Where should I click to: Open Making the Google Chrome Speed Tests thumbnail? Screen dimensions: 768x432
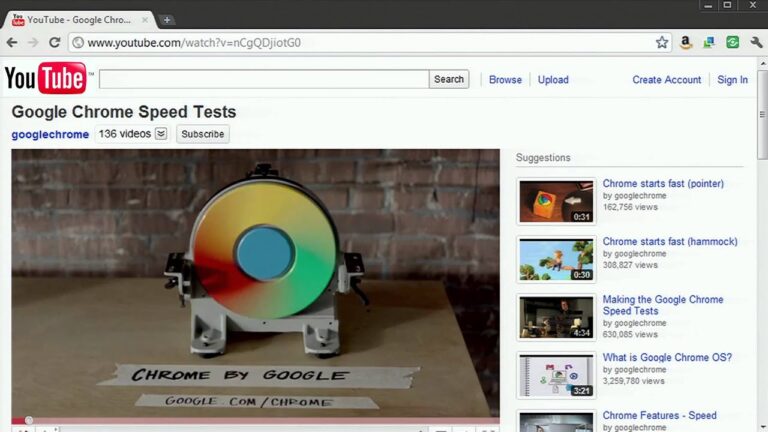[x=556, y=317]
